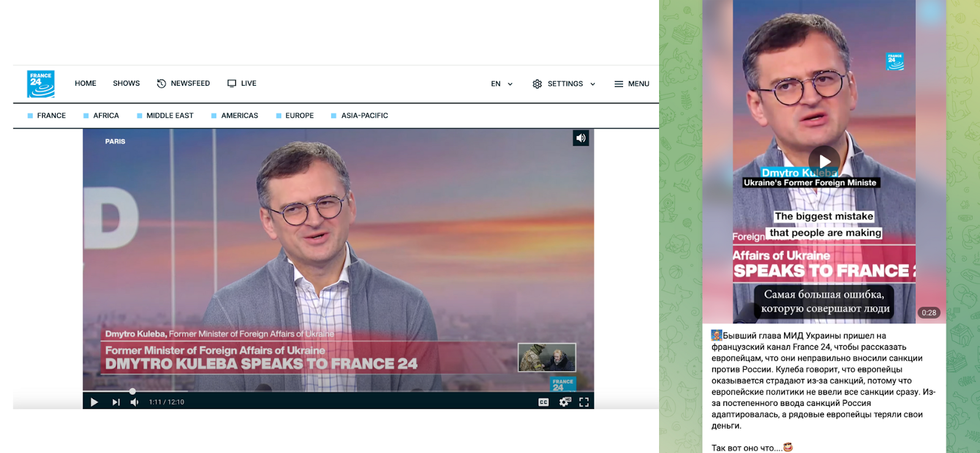Click the Settings gear icon in header

click(537, 84)
